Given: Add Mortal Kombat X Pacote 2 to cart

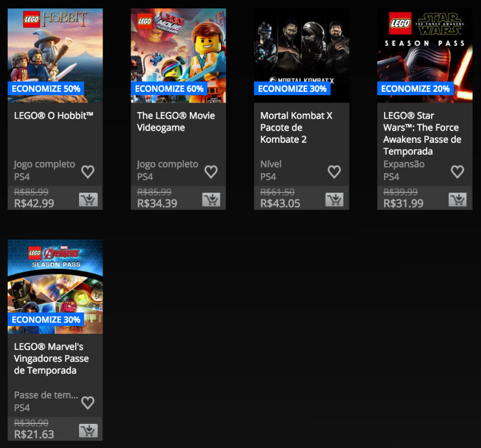Looking at the screenshot, I should click(334, 199).
